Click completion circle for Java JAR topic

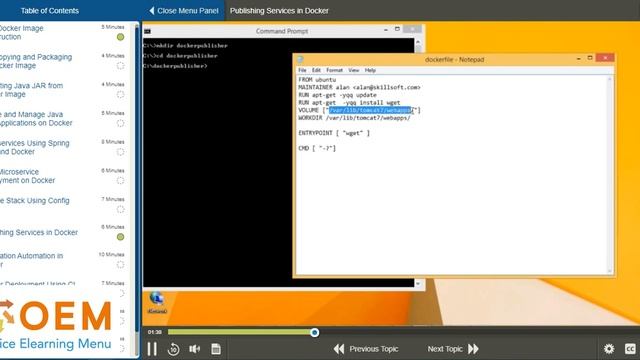pos(120,94)
